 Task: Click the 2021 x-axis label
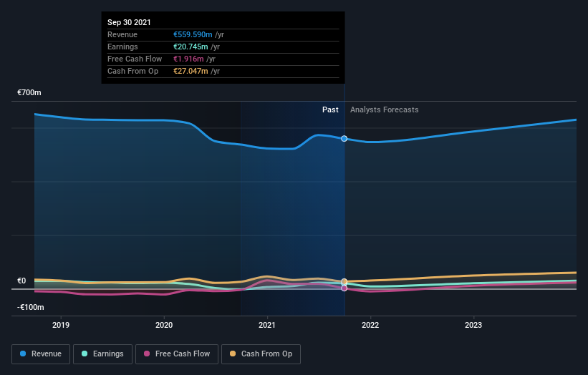click(267, 325)
